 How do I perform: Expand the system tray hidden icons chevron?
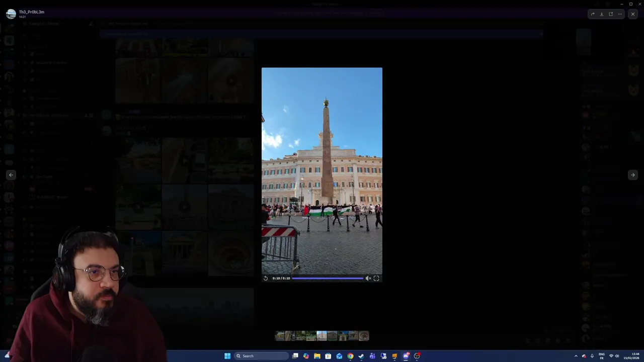click(x=576, y=356)
